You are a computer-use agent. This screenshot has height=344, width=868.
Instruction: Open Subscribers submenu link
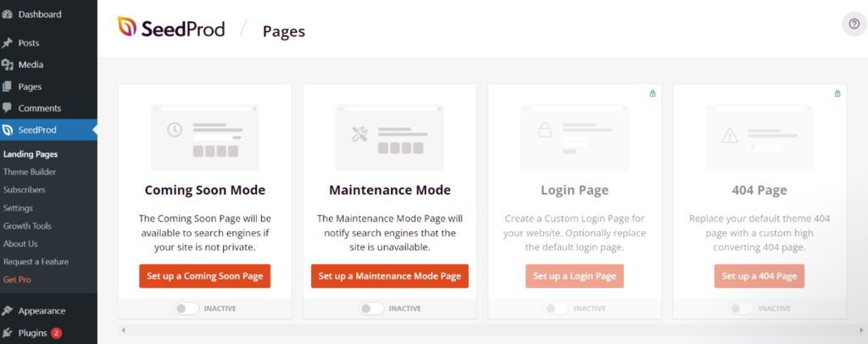coord(25,190)
